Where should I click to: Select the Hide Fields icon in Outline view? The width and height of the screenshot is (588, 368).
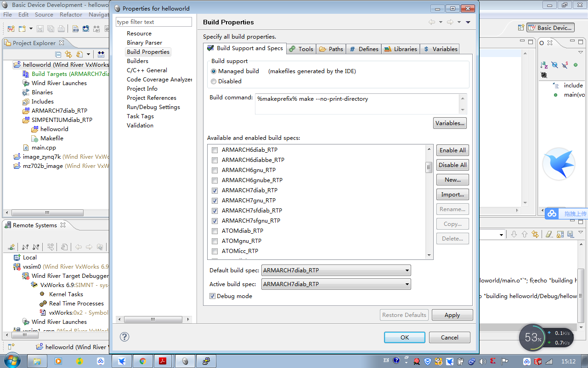(554, 65)
